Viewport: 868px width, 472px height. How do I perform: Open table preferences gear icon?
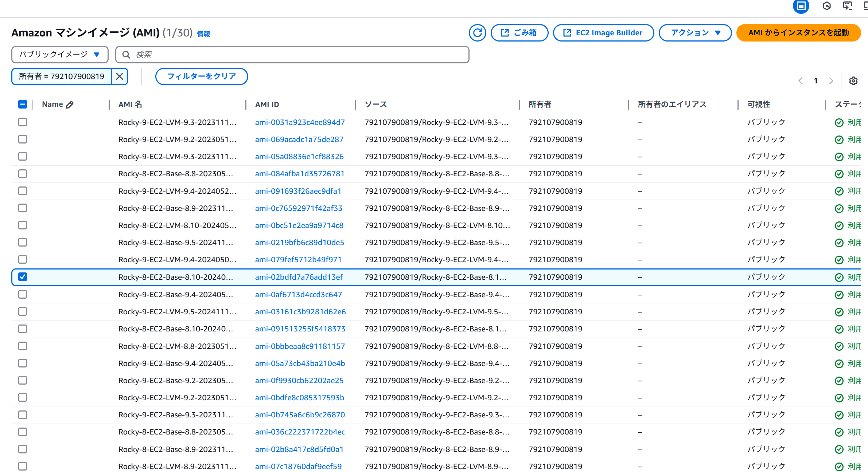click(x=853, y=81)
